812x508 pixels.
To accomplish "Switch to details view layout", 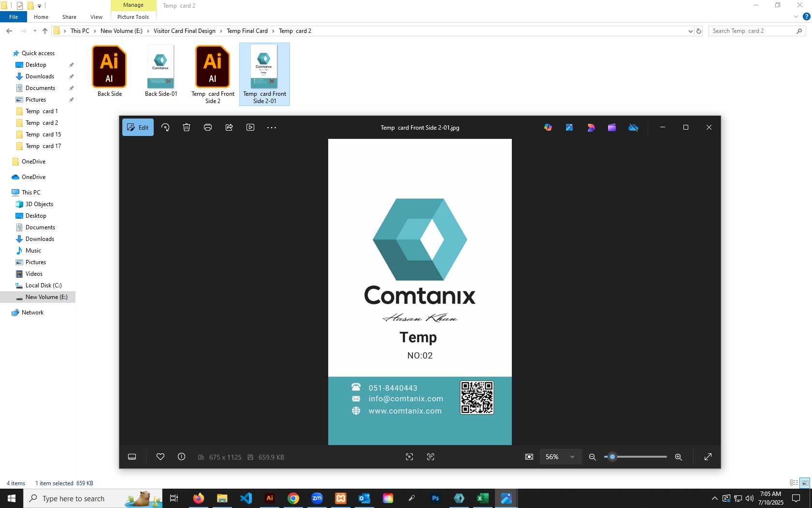I will point(794,483).
